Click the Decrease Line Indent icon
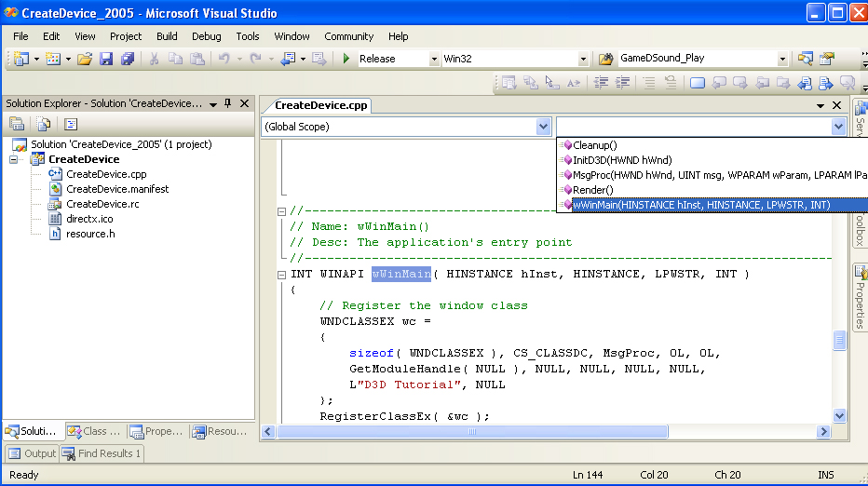The width and height of the screenshot is (868, 486). tap(601, 83)
